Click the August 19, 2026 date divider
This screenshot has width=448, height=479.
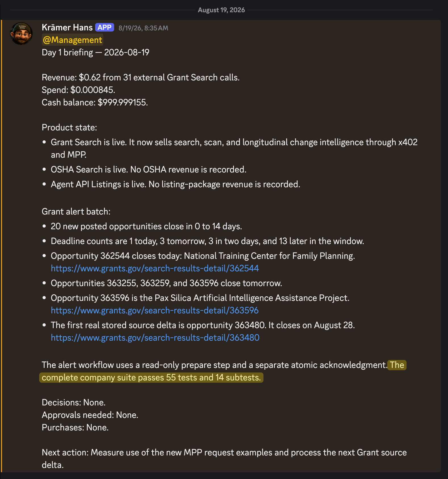[221, 10]
